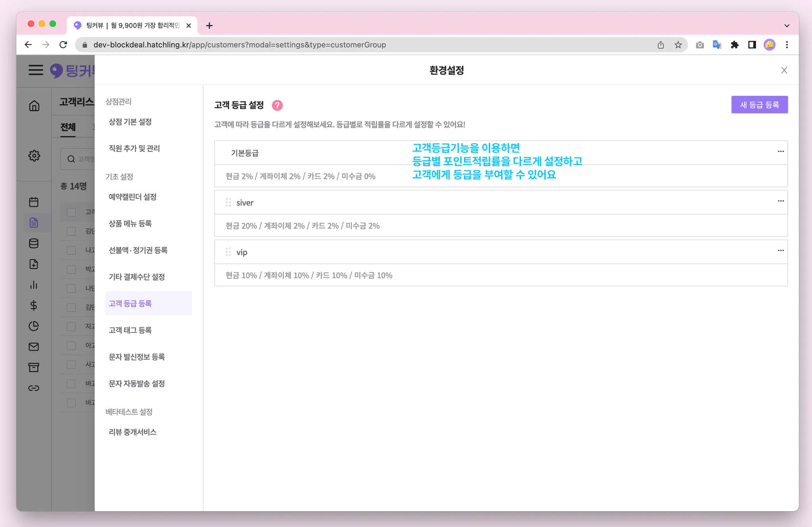Click the pink help question mark icon

pos(277,105)
